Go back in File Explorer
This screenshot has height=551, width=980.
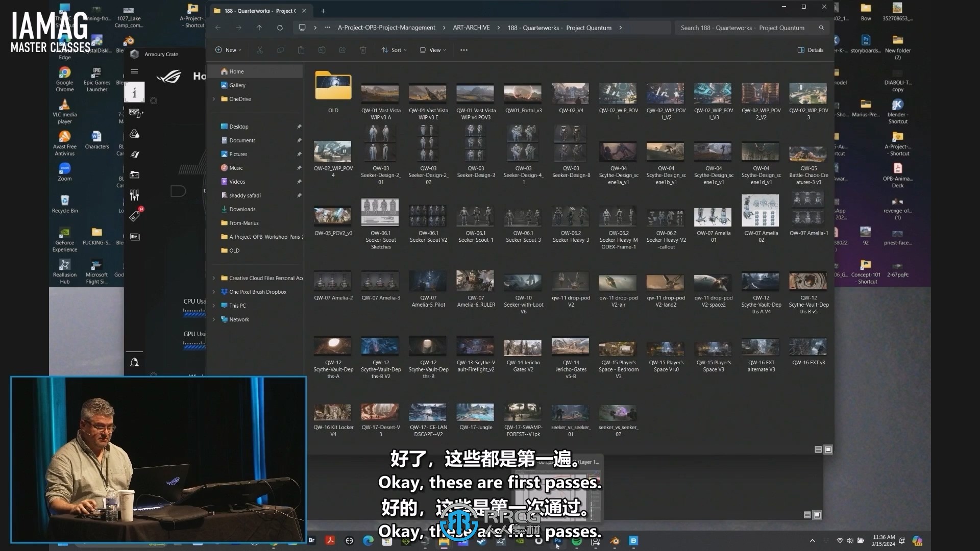(218, 28)
